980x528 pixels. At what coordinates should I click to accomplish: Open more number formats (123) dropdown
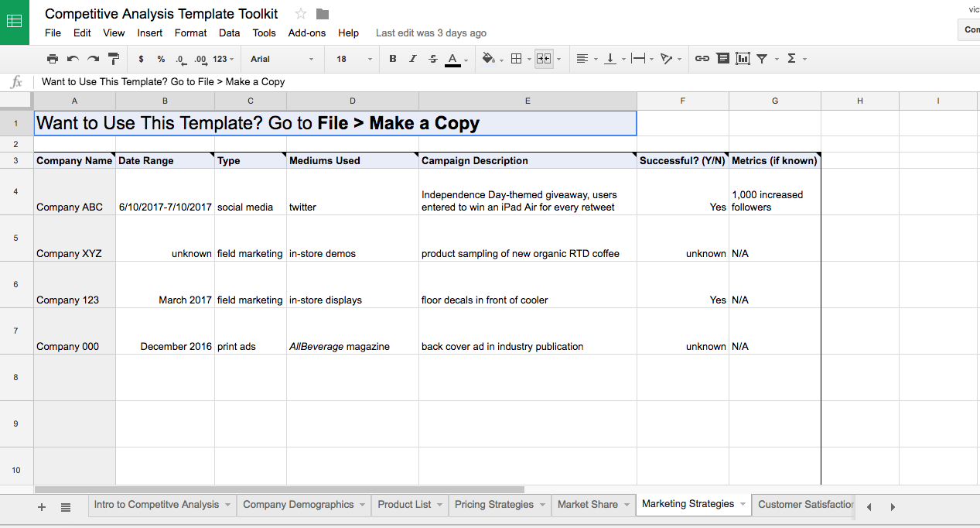click(x=224, y=59)
